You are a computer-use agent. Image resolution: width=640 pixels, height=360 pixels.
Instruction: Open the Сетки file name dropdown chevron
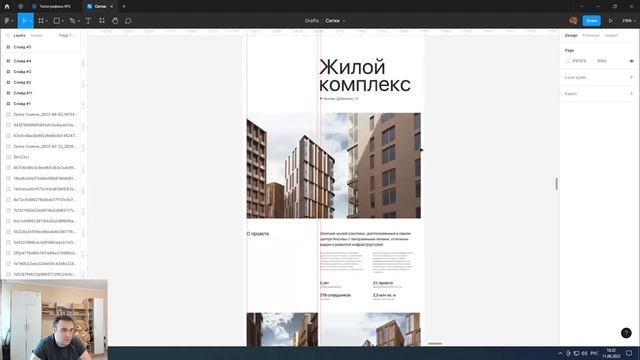(x=344, y=21)
